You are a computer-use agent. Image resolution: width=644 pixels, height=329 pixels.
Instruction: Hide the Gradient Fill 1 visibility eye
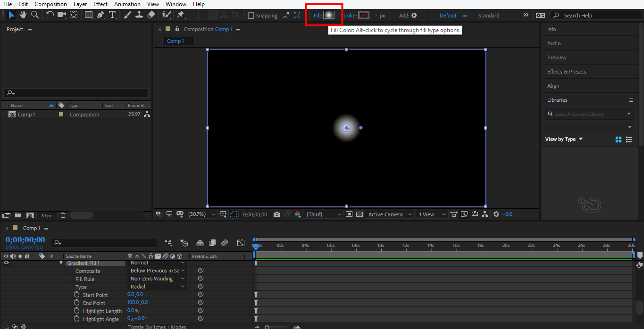[6, 263]
